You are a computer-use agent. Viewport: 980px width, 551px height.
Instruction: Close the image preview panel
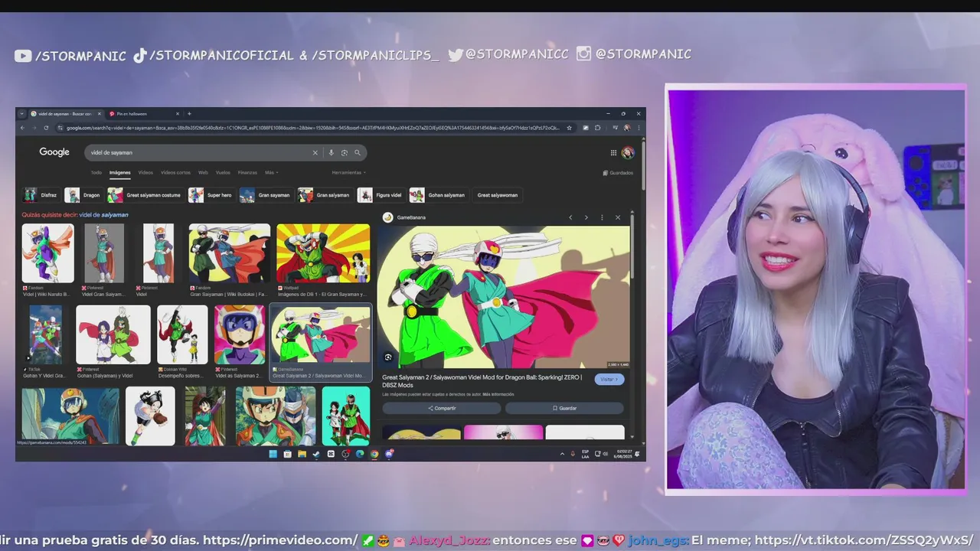[x=618, y=217]
